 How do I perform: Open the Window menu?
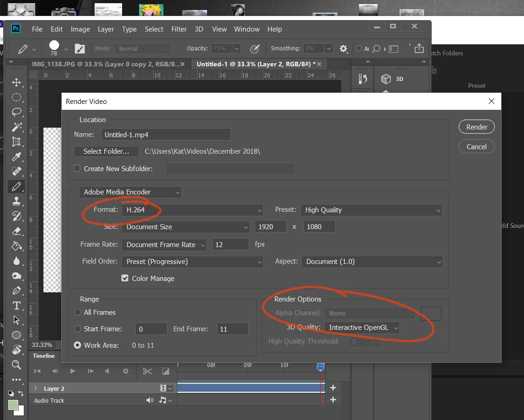click(246, 29)
